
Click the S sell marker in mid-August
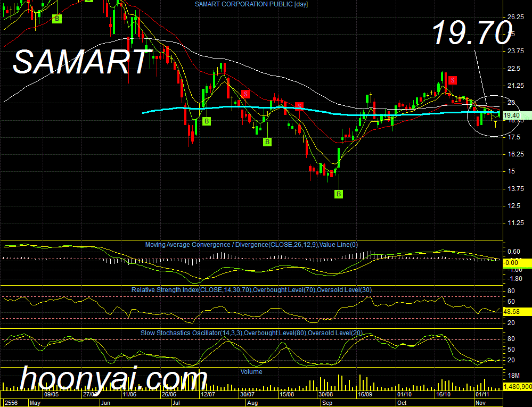299,106
